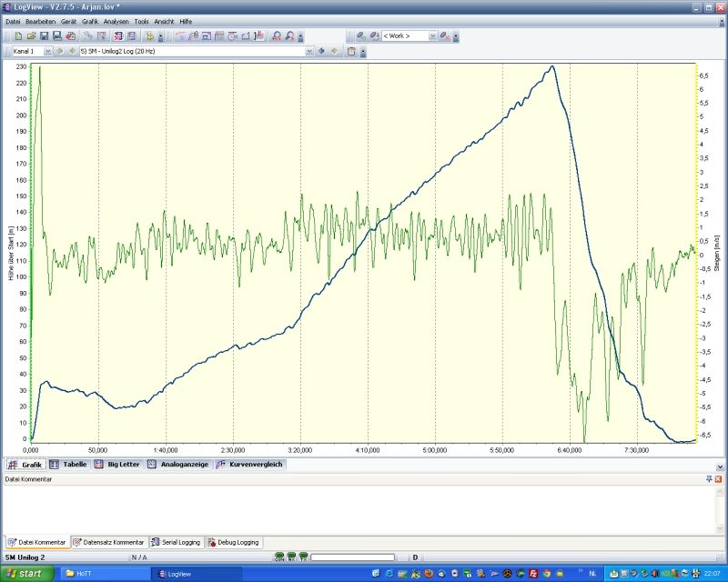The width and height of the screenshot is (728, 582).
Task: Switch to the Kurvenvergleich tab
Action: (249, 464)
